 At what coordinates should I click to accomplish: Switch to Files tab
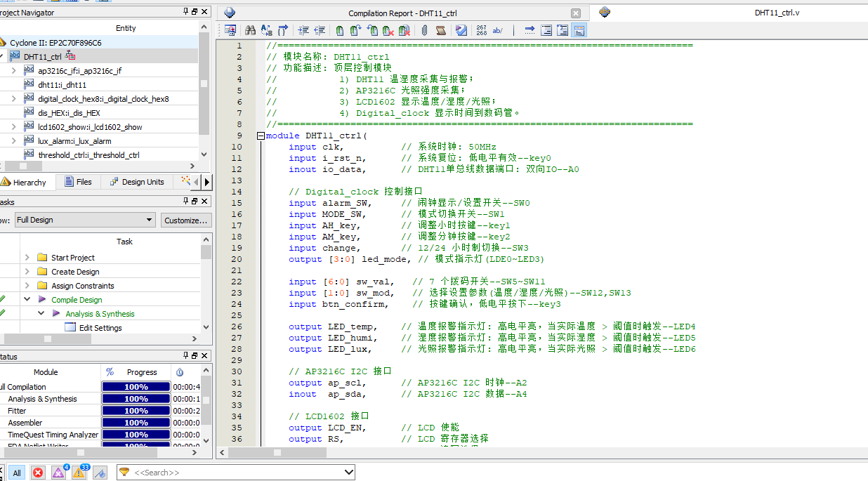coord(78,182)
